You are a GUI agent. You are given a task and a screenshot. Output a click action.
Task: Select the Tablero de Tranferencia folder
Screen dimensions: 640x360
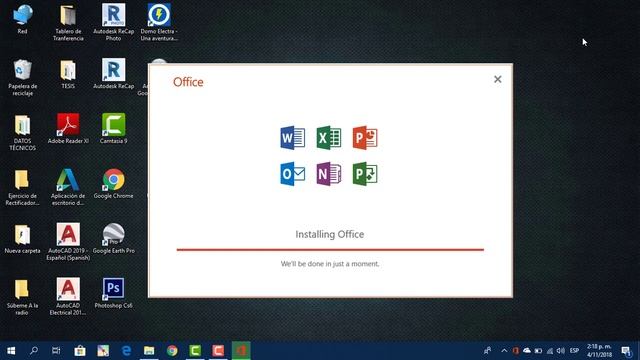tap(68, 22)
